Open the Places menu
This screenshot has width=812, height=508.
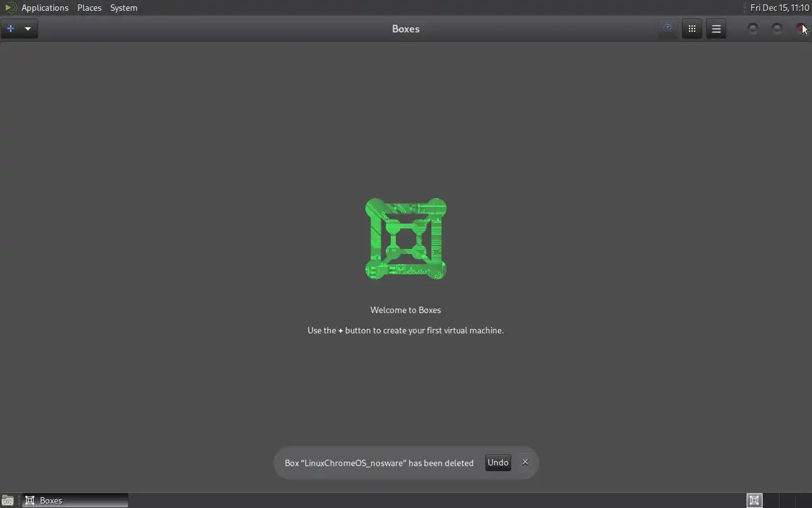click(89, 8)
